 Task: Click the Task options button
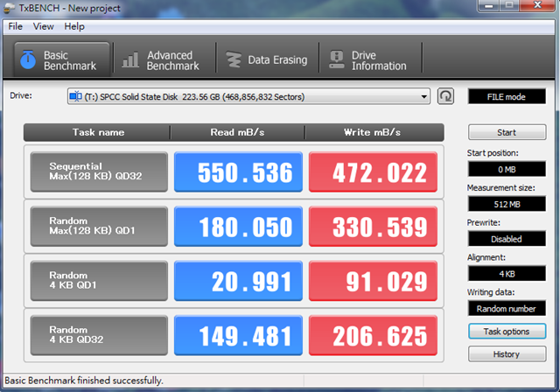tap(507, 332)
